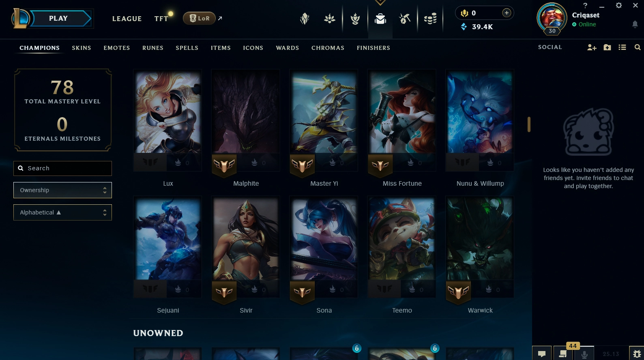Click the champion list scrollbar handle

pyautogui.click(x=529, y=124)
